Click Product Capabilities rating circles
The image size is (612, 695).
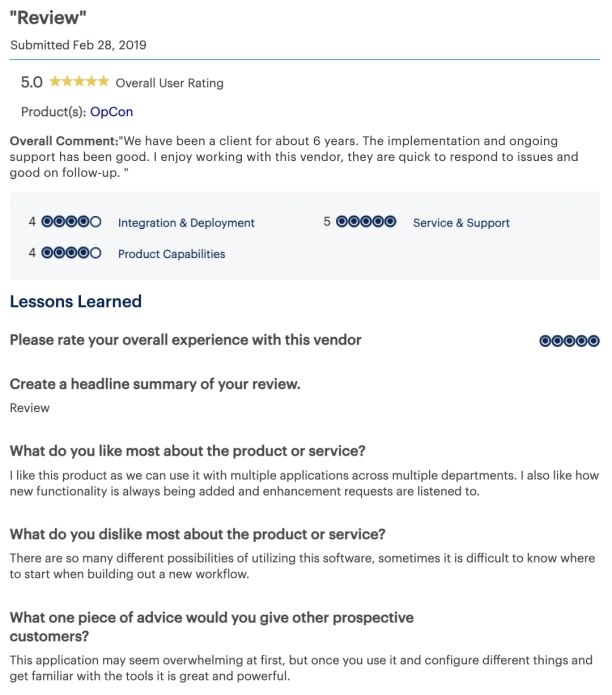point(71,254)
